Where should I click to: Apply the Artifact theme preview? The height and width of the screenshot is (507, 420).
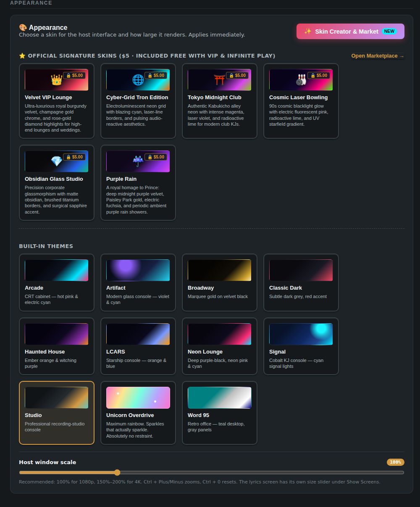(x=138, y=283)
